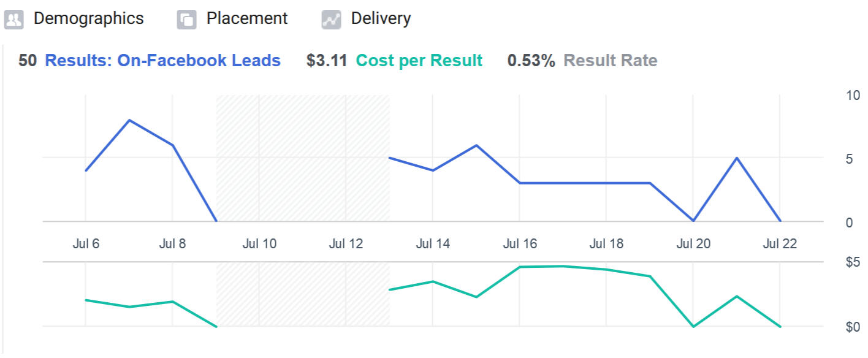The height and width of the screenshot is (358, 868).
Task: Click the Demographics people icon
Action: click(x=13, y=20)
